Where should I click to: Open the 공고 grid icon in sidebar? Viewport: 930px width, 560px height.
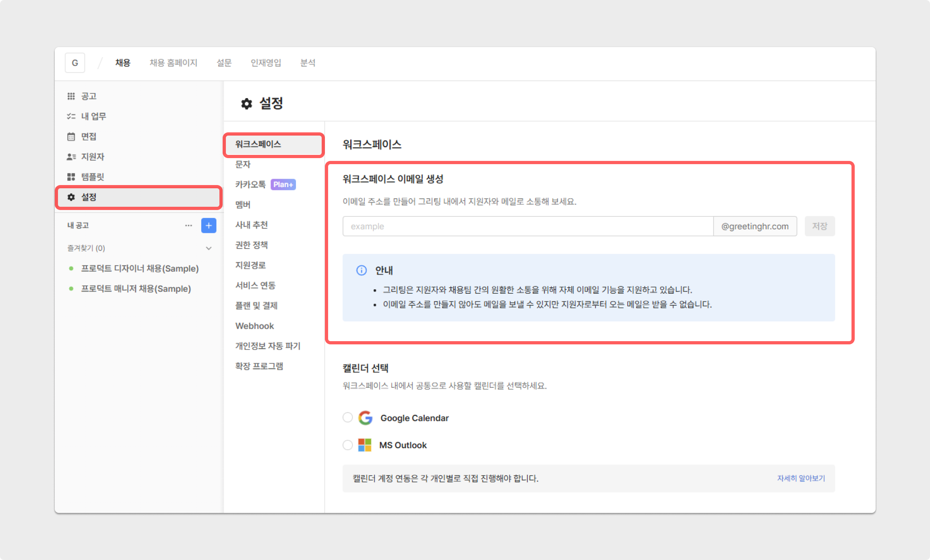(x=71, y=96)
